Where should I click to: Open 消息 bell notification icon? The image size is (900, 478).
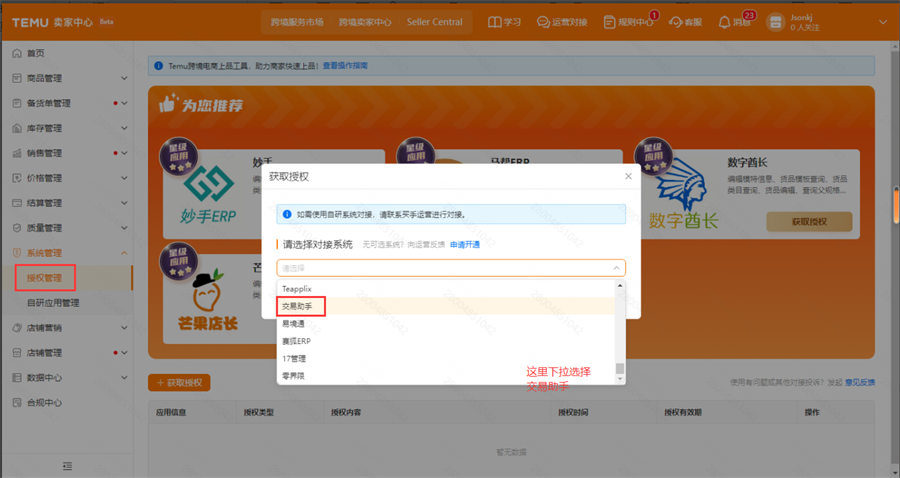[x=724, y=22]
